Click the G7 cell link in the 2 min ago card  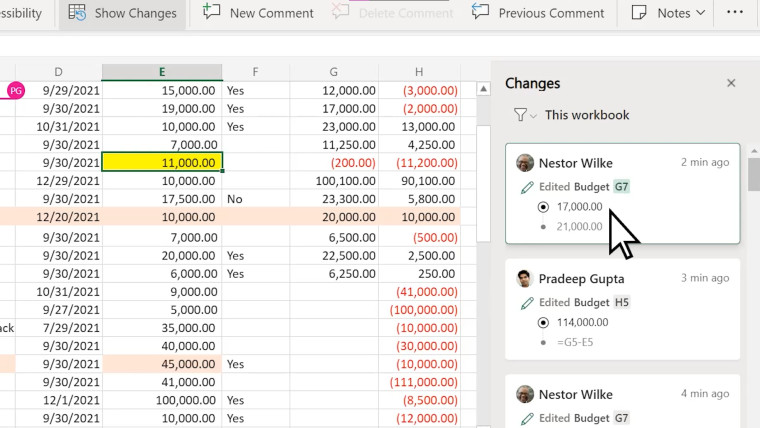tap(621, 187)
